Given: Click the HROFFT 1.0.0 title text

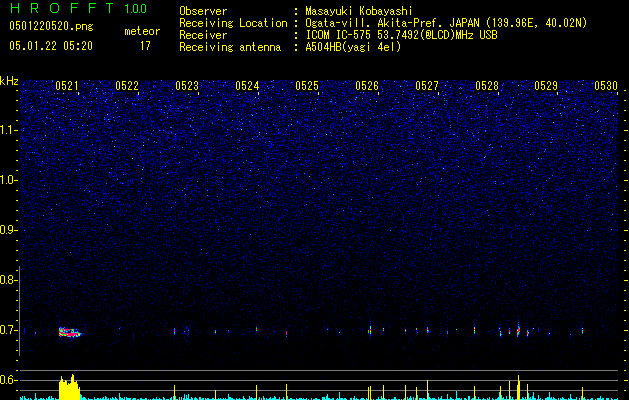Looking at the screenshot, I should pos(78,8).
